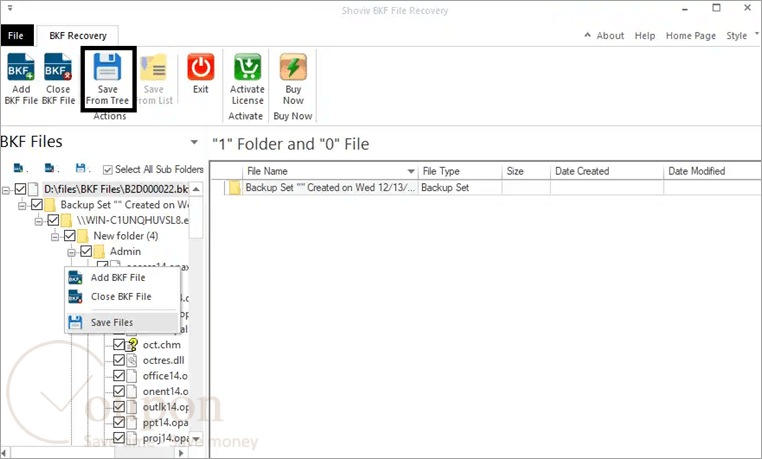Viewport: 762px width, 459px height.
Task: Uncheck the ppt14.opa checkbox
Action: 119,423
